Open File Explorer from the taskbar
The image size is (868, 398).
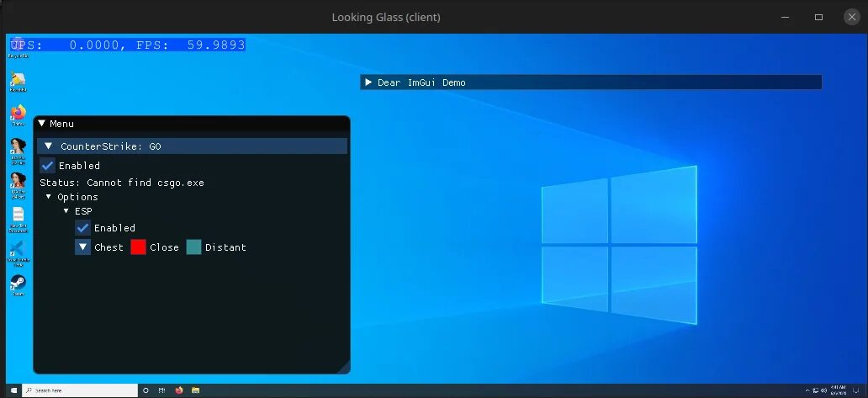(195, 390)
